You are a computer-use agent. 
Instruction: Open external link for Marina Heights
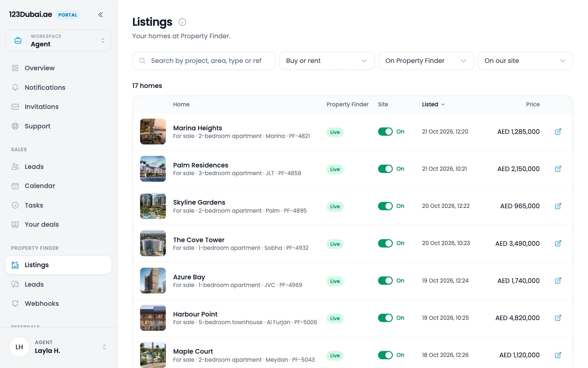(558, 132)
